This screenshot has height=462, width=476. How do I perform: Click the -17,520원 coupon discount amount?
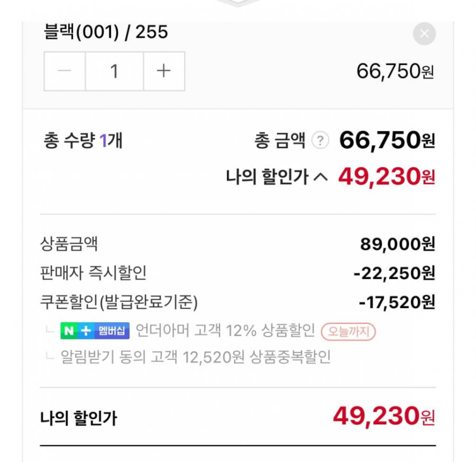(x=397, y=302)
